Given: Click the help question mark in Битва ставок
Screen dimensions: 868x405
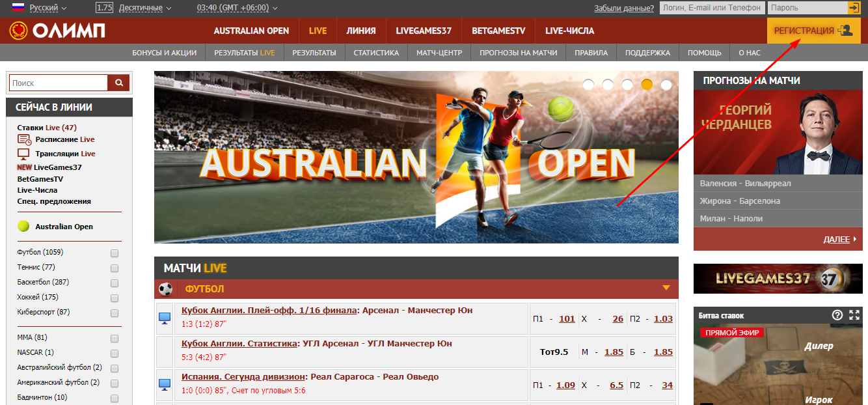Looking at the screenshot, I should tap(837, 315).
